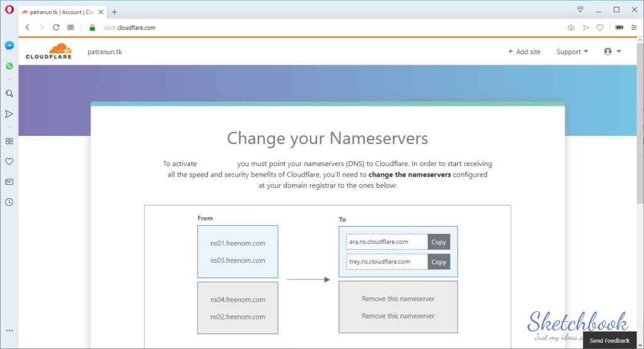Click Add site link
Viewport: 644px width, 349px height.
524,52
